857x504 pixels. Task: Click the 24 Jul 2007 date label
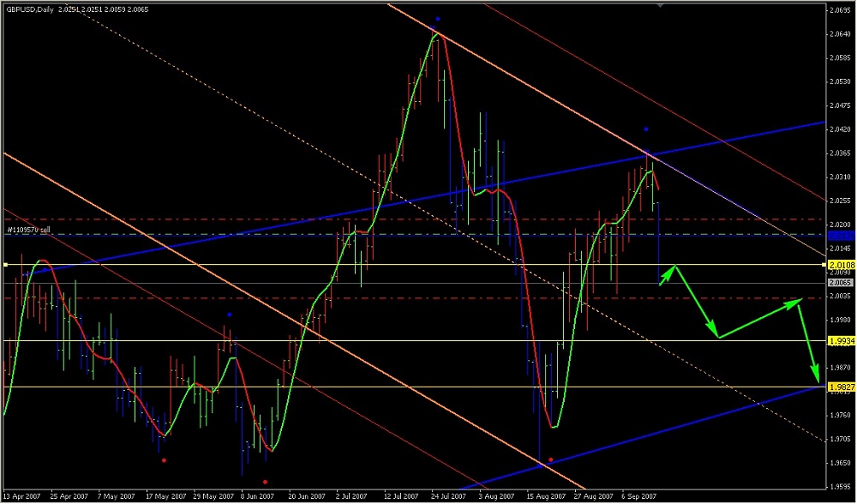click(449, 495)
